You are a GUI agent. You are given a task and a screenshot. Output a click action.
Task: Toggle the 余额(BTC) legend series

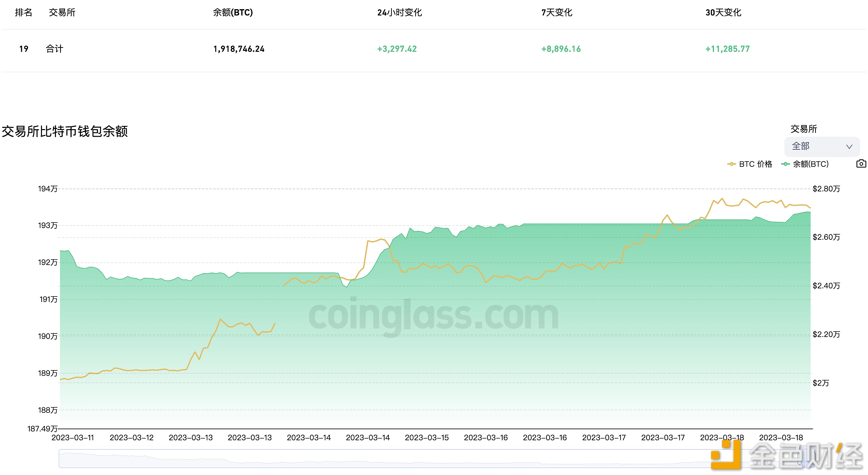click(805, 164)
